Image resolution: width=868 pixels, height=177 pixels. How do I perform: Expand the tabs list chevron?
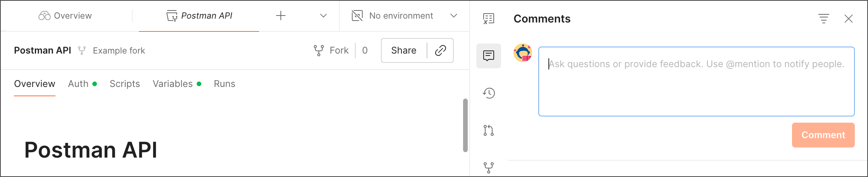[x=323, y=16]
